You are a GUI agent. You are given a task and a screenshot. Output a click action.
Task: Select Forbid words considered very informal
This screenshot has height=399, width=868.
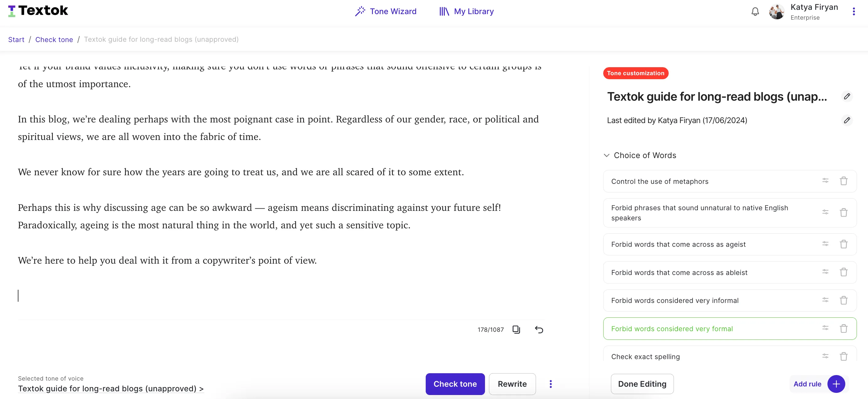click(x=729, y=300)
